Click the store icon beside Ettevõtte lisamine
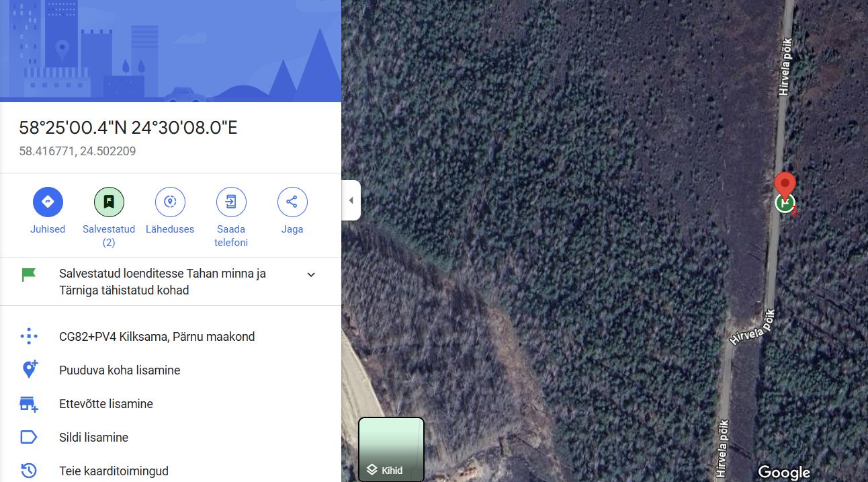 pyautogui.click(x=28, y=404)
